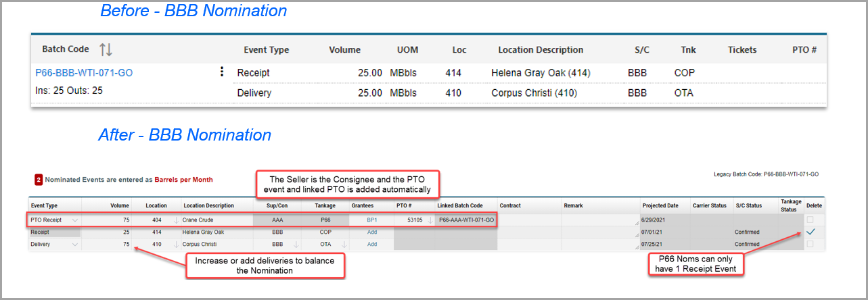Uncheck the Delete checkbox for Receipt row
This screenshot has height=300, width=868.
coord(810,232)
